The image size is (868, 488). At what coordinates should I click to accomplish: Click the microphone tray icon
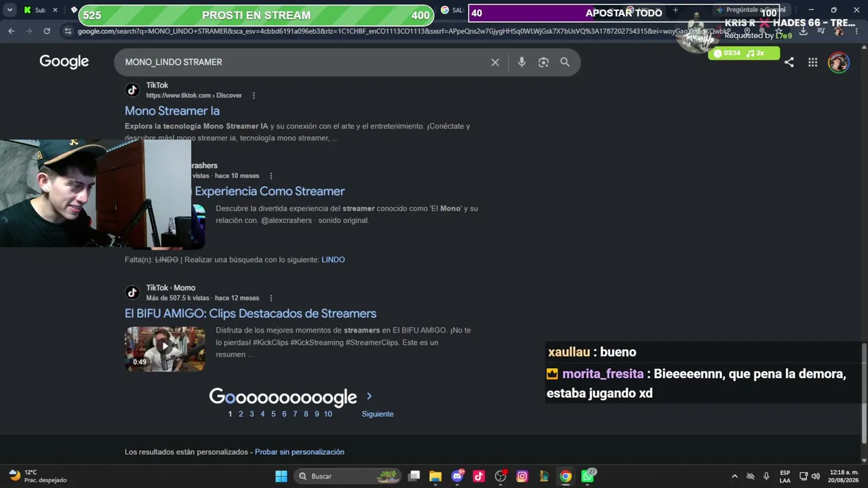766,476
